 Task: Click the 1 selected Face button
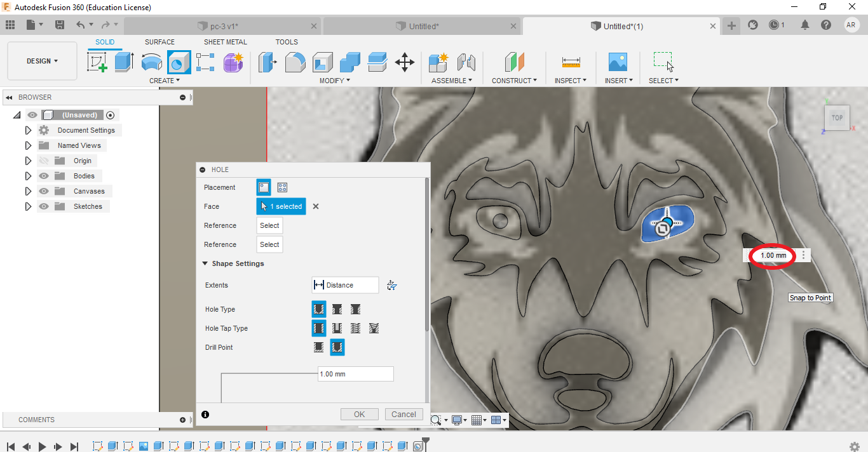pos(281,206)
